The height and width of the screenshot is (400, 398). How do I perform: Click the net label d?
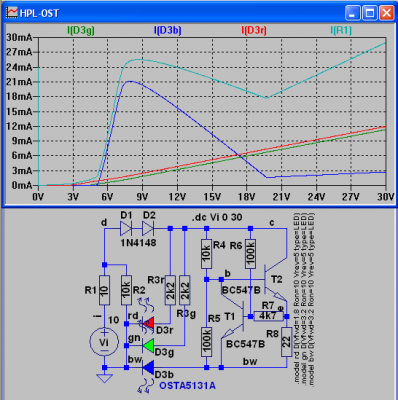click(x=104, y=222)
